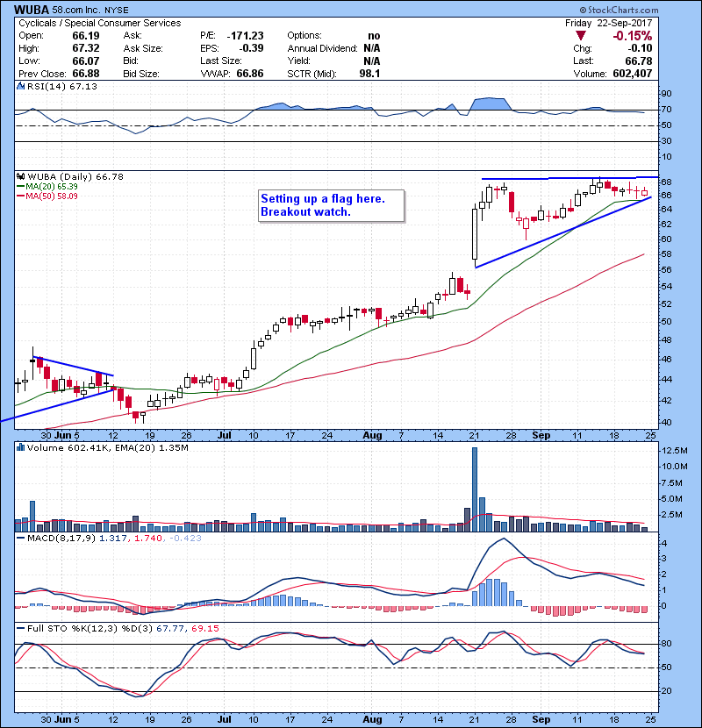This screenshot has height=728, width=702.
Task: Click the blue MACD legend line marker
Action: (x=21, y=539)
